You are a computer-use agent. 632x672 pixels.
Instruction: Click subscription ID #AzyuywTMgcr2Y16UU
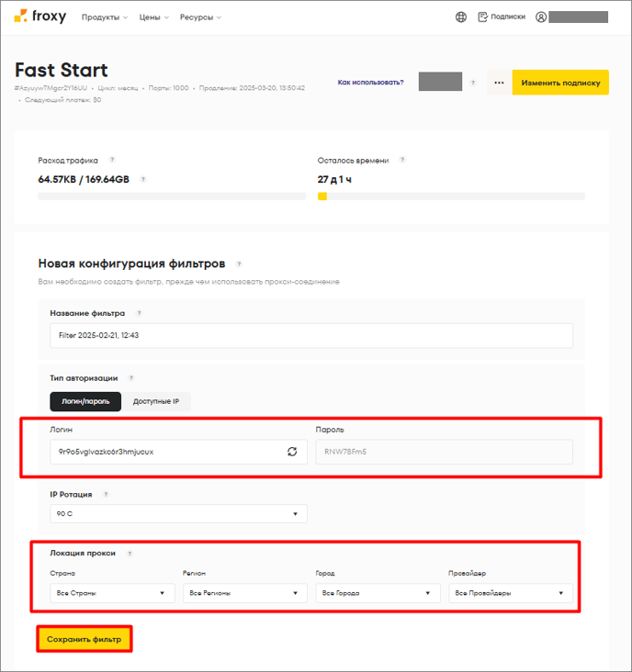click(x=51, y=88)
